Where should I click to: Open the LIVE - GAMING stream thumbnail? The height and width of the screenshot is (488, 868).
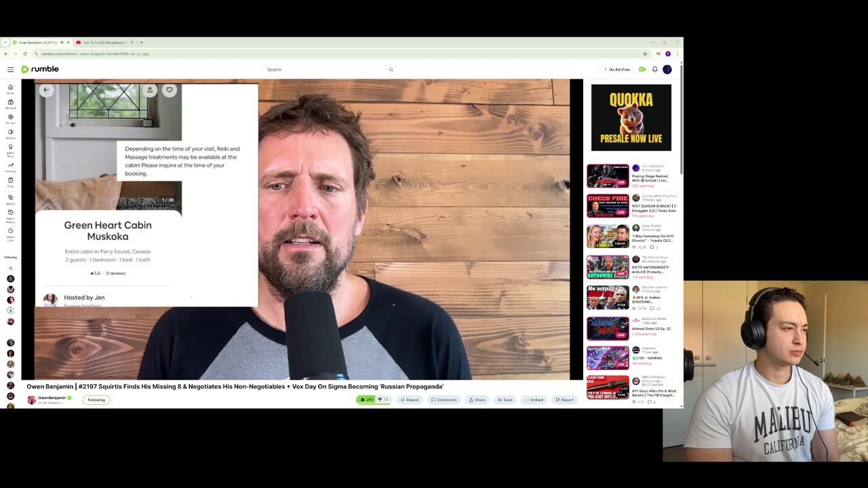[608, 358]
